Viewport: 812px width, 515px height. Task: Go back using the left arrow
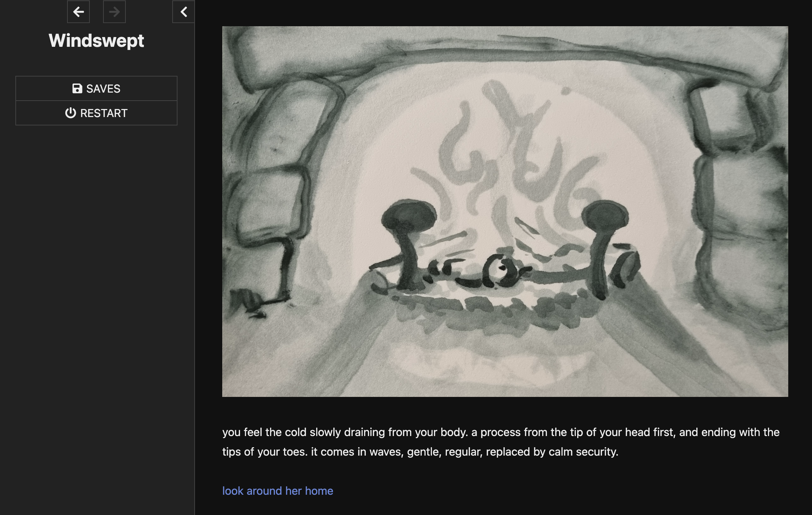coord(78,12)
